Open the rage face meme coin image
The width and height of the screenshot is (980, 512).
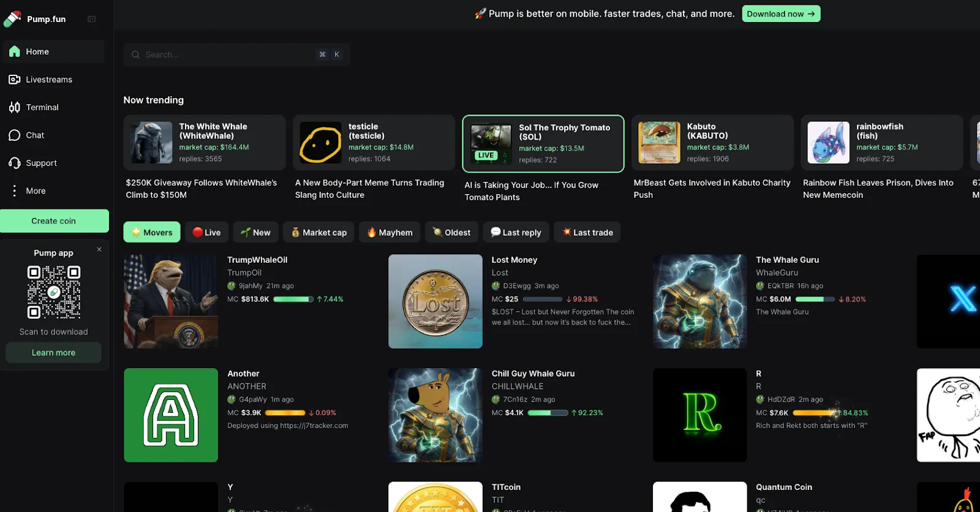point(948,415)
